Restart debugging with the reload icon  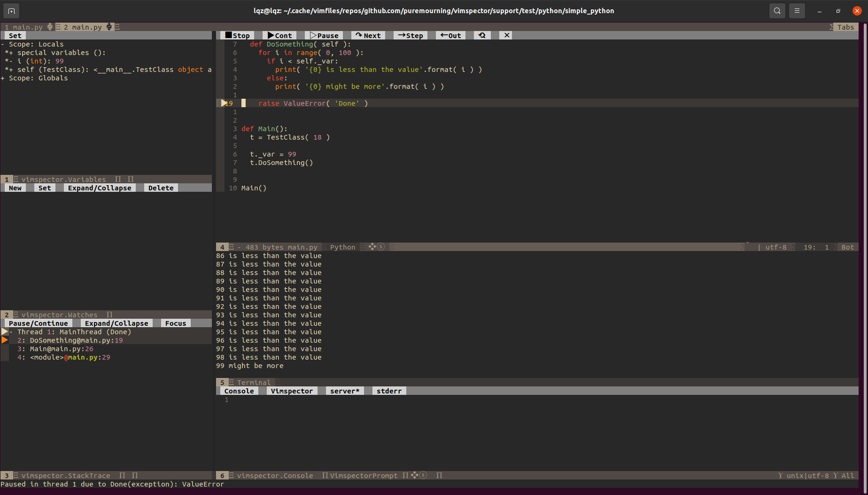[482, 35]
